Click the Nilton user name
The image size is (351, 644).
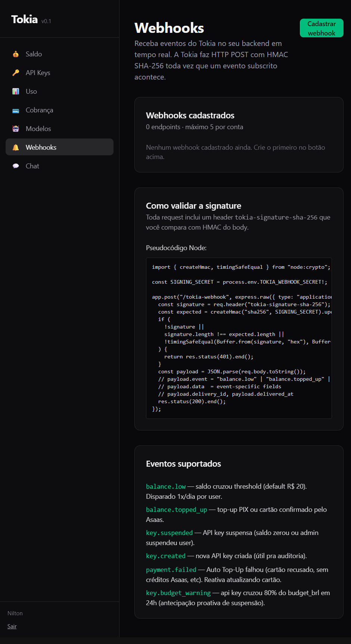15,613
